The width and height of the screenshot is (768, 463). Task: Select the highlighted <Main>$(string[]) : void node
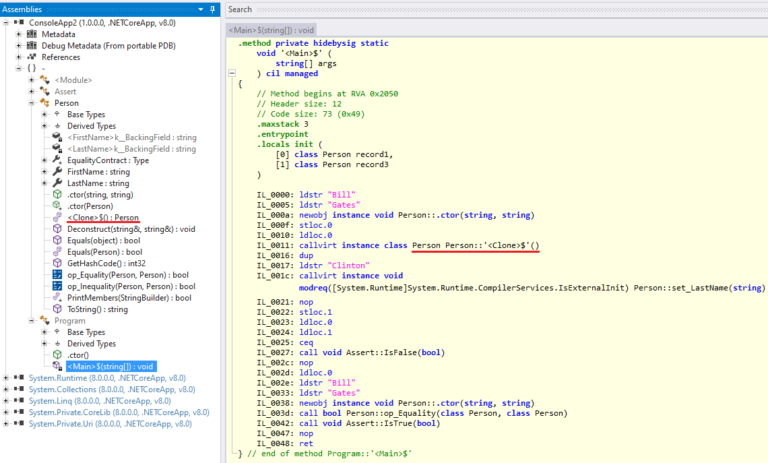pyautogui.click(x=111, y=366)
